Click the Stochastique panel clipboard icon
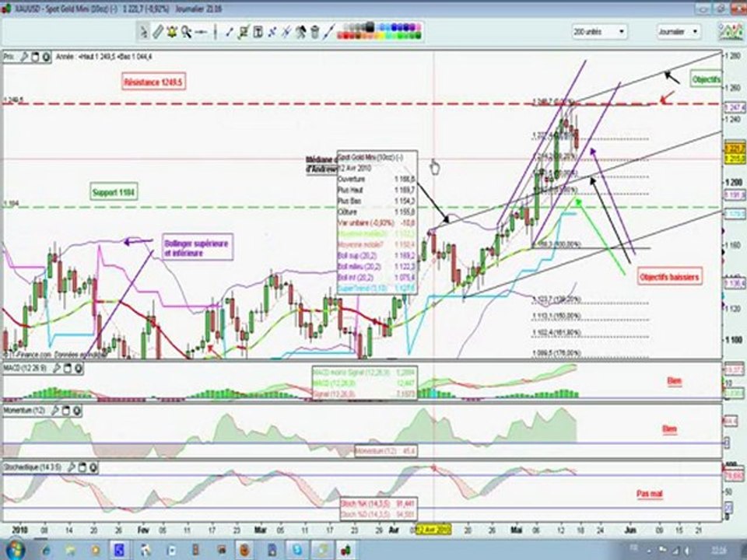The image size is (747, 560). pos(82,467)
